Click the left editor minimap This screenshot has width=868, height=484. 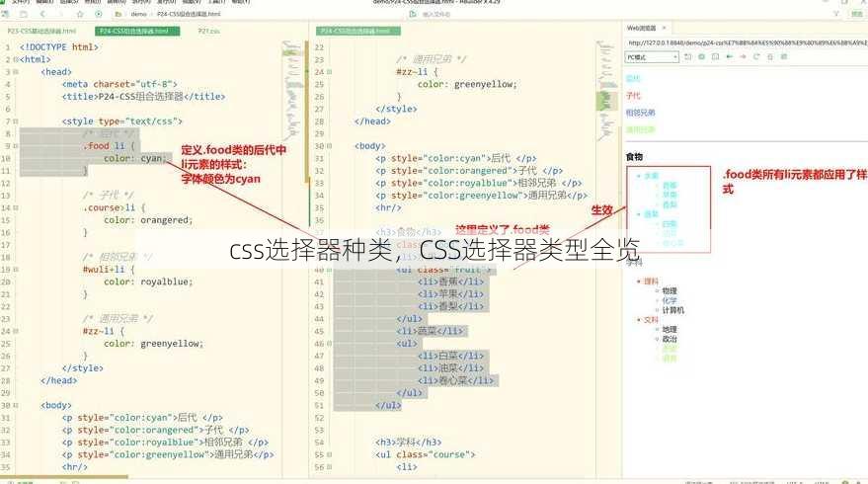(x=293, y=92)
